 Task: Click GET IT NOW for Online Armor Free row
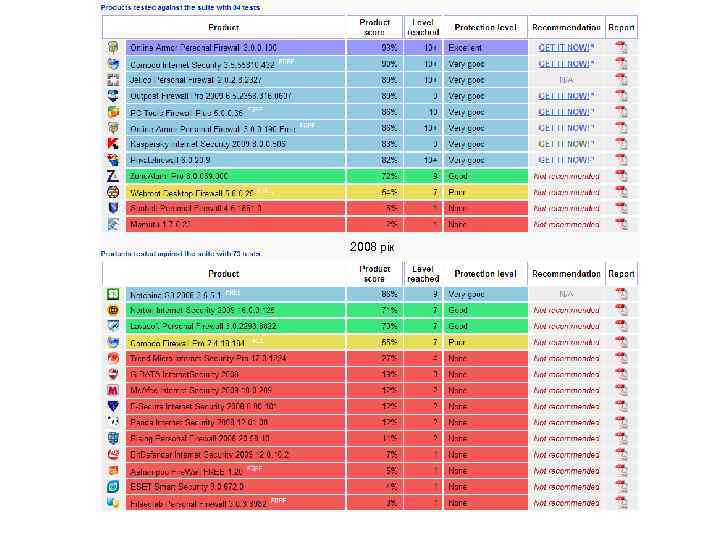[x=566, y=128]
